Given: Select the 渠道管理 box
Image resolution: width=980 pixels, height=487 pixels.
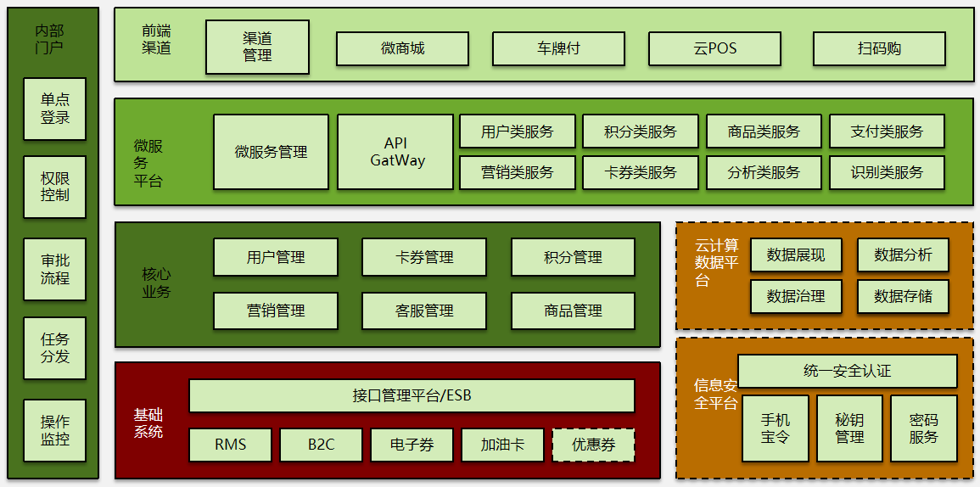Looking at the screenshot, I should [x=257, y=48].
